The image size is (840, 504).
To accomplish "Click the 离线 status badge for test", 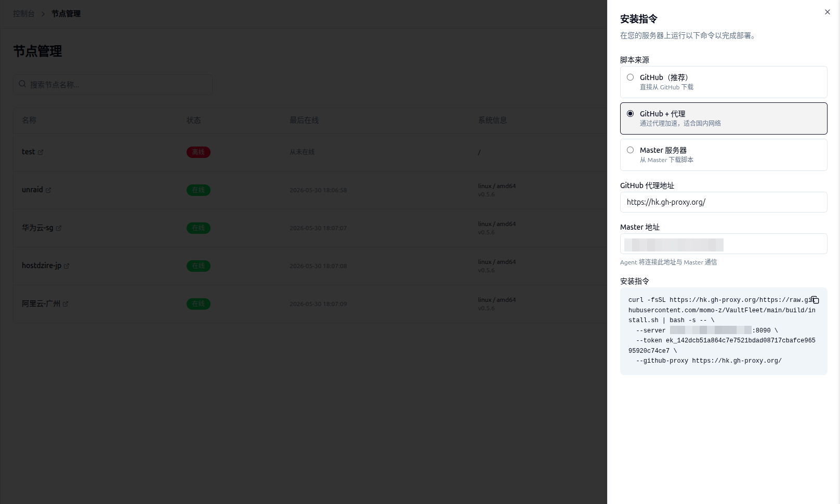I will click(199, 152).
